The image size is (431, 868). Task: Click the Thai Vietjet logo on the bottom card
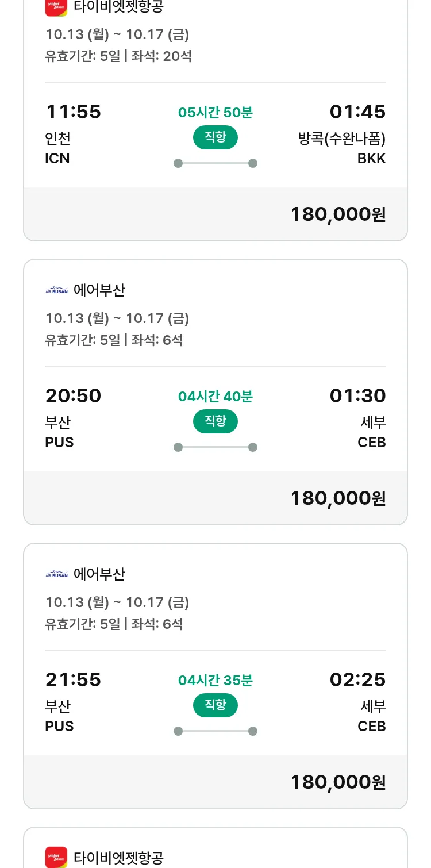[x=56, y=857]
